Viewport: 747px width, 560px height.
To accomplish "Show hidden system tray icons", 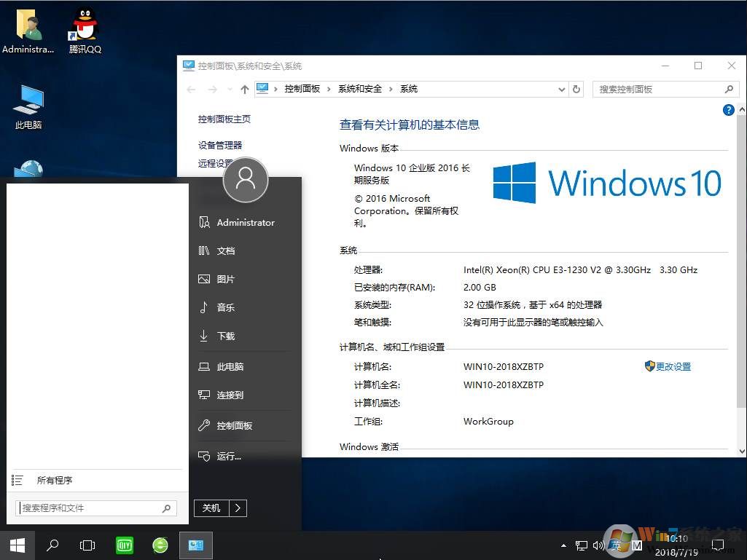I will (563, 545).
